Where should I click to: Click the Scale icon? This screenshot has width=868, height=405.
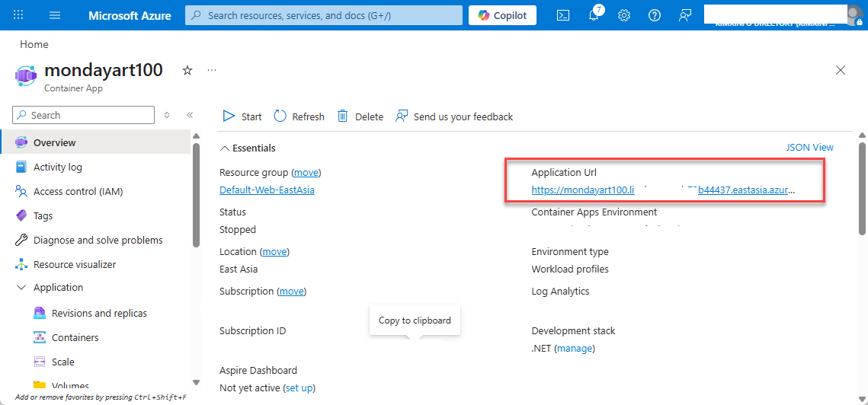pos(40,362)
